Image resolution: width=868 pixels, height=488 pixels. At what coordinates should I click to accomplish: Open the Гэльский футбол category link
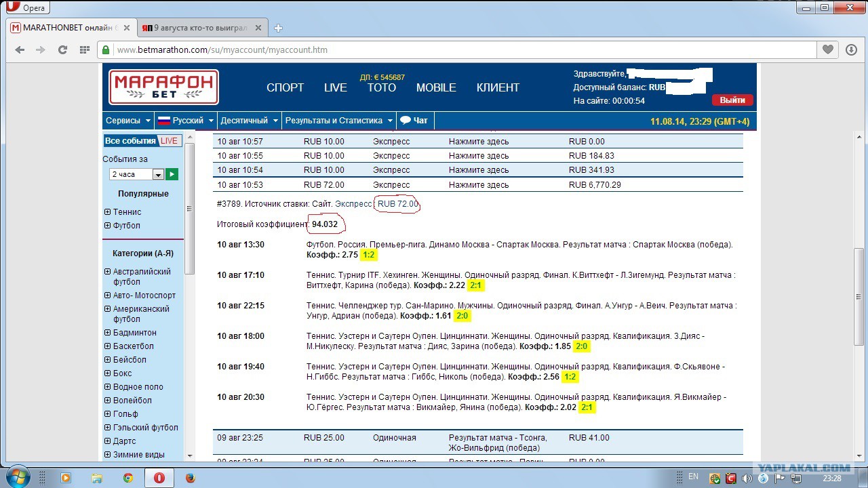[146, 428]
